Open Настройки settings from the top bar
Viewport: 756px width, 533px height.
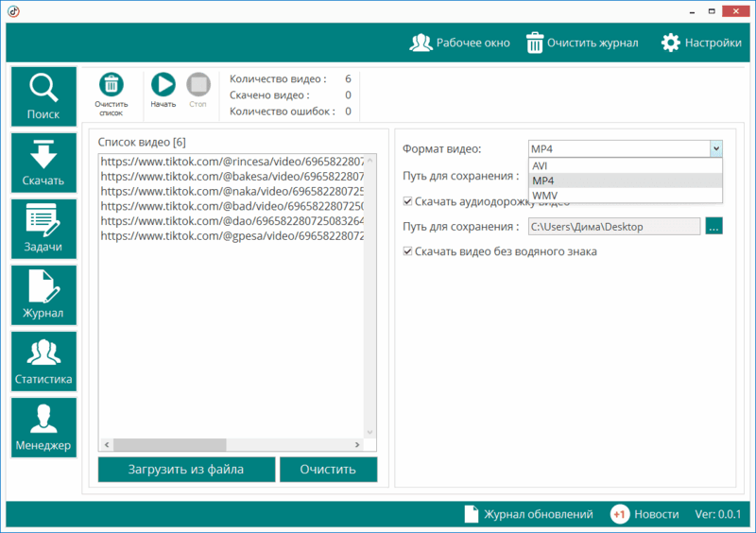[700, 43]
